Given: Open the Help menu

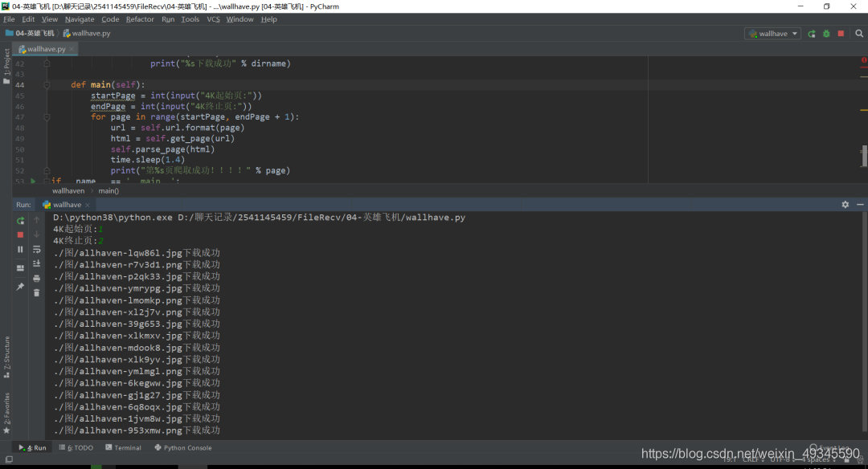Looking at the screenshot, I should pyautogui.click(x=269, y=19).
